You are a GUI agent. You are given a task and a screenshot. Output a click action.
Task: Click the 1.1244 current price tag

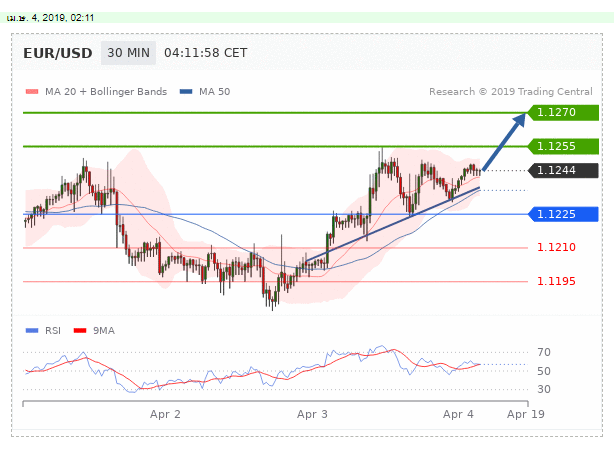point(563,170)
